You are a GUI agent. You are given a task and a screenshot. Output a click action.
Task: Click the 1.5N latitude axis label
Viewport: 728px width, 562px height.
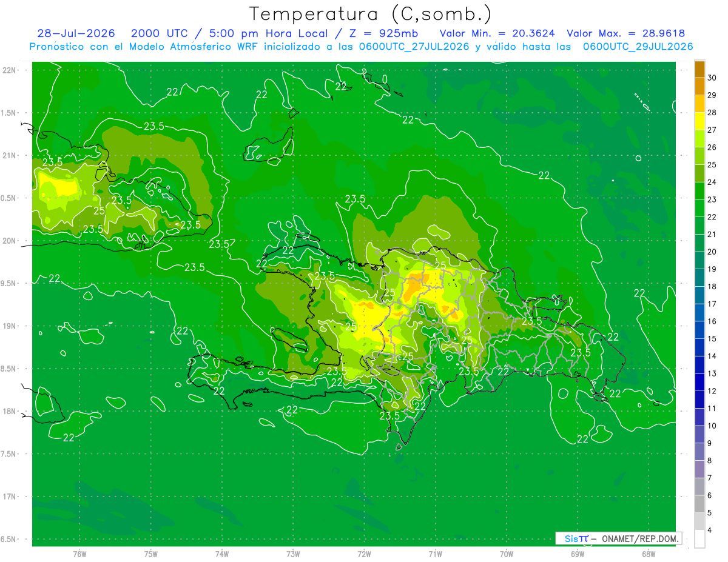point(9,113)
